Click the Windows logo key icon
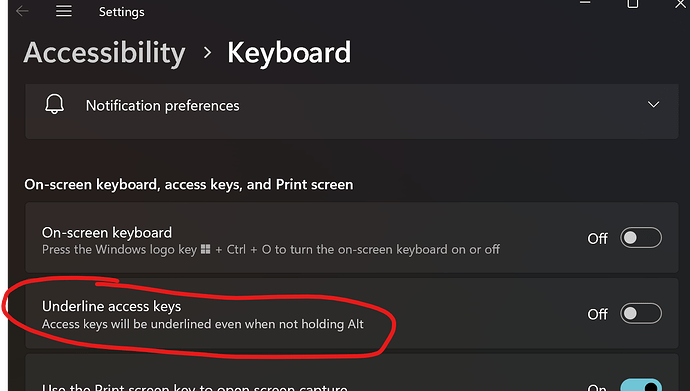 (206, 249)
